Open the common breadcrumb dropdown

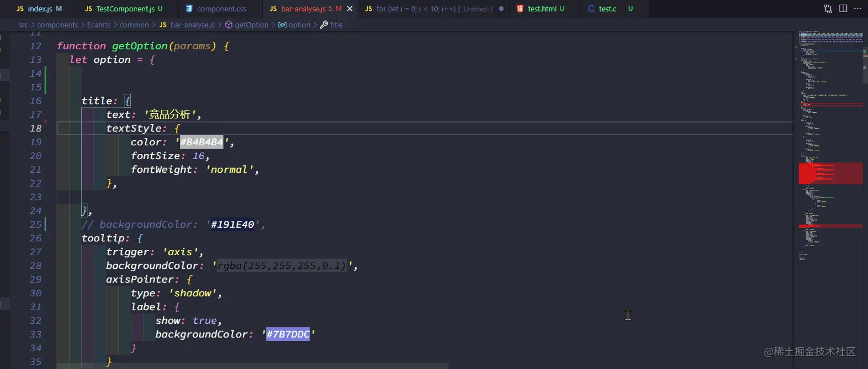pyautogui.click(x=135, y=25)
